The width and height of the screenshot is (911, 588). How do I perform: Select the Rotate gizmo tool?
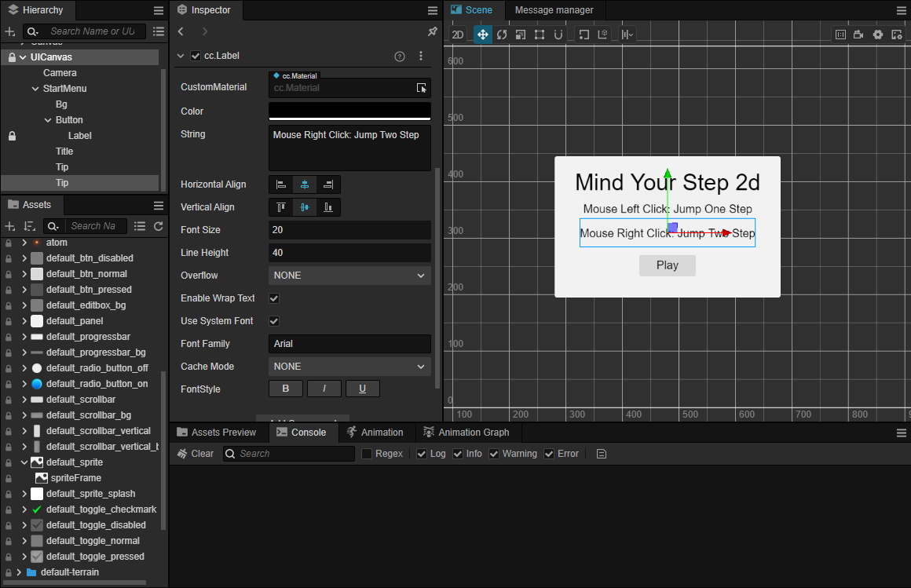[502, 35]
